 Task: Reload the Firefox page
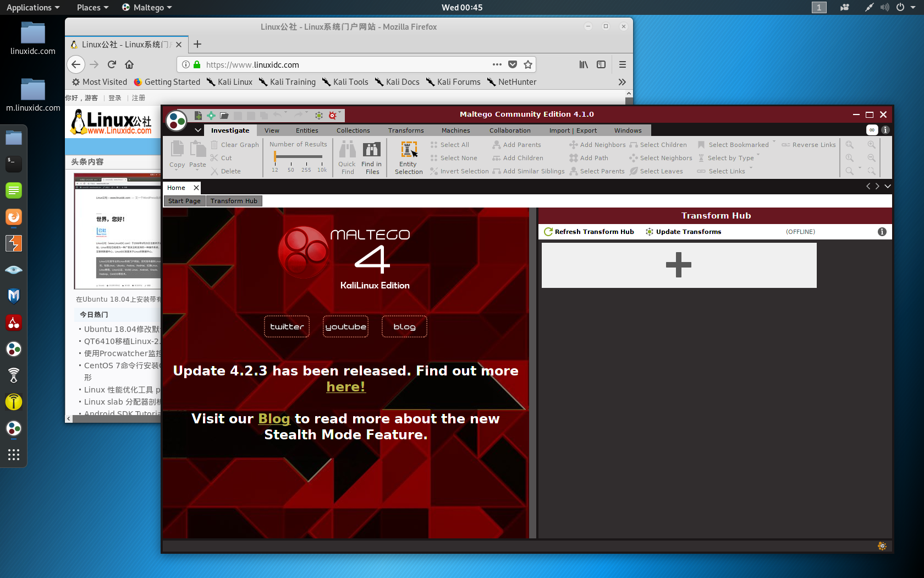[112, 64]
